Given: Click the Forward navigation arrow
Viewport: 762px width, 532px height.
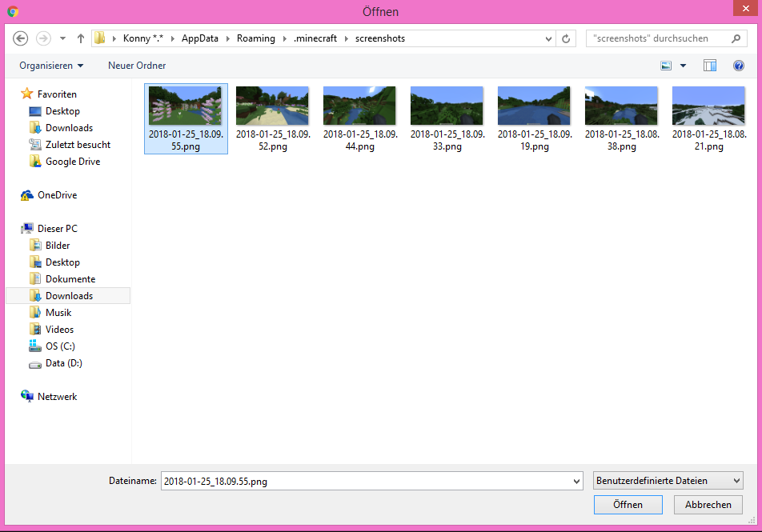Looking at the screenshot, I should pos(43,38).
